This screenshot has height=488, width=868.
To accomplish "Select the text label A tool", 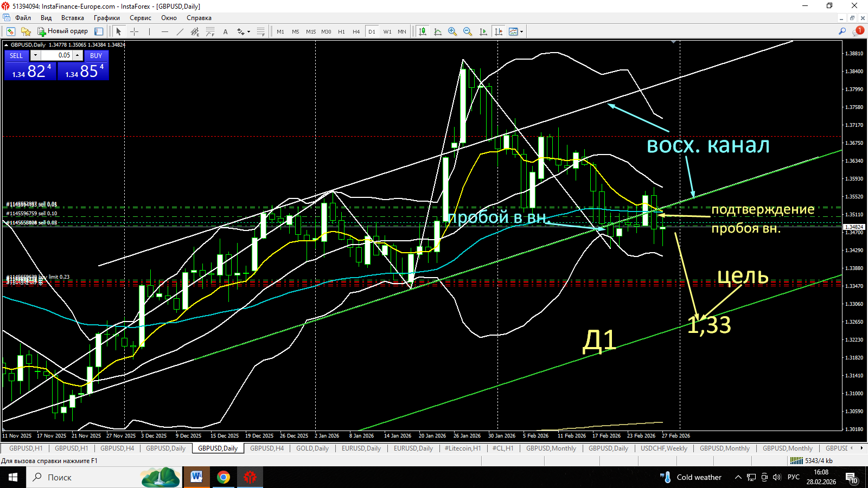I will pyautogui.click(x=225, y=31).
